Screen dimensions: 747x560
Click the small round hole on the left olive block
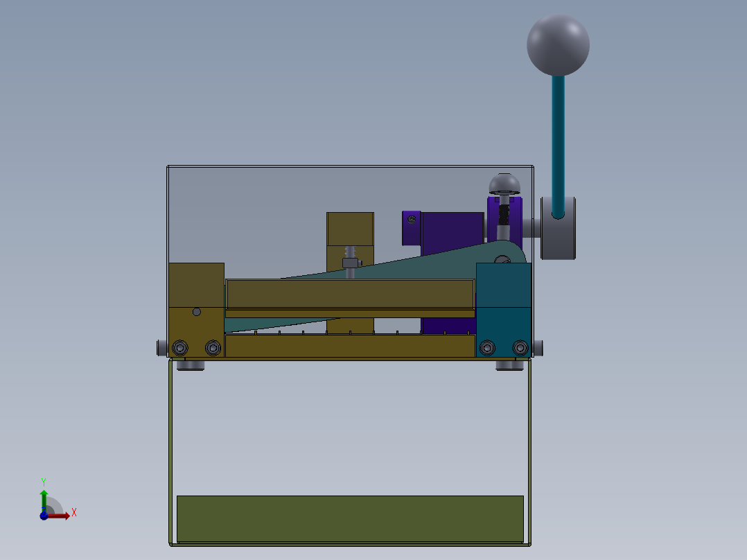click(196, 312)
